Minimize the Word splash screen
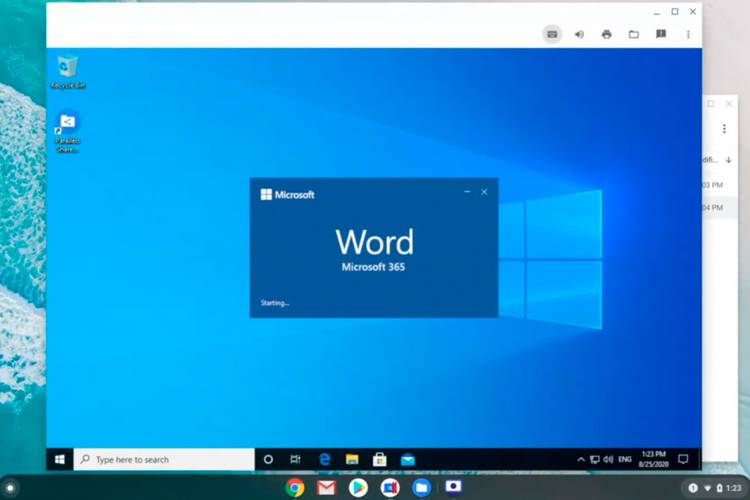The image size is (750, 500). pyautogui.click(x=467, y=192)
